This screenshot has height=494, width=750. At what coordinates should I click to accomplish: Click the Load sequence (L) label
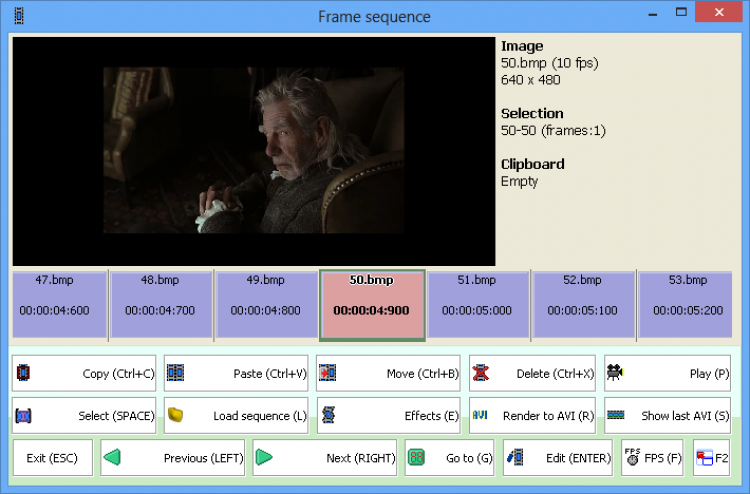(x=260, y=416)
